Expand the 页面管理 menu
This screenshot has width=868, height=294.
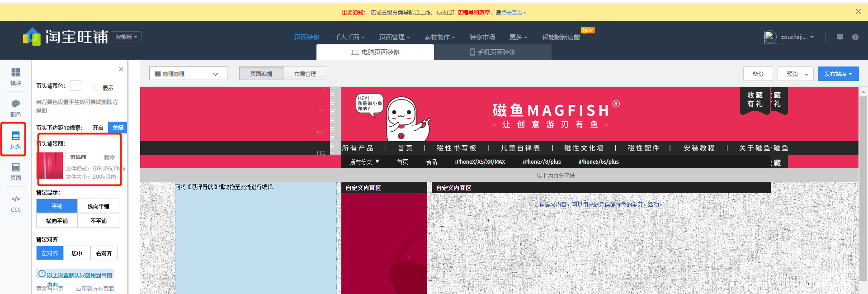point(394,37)
